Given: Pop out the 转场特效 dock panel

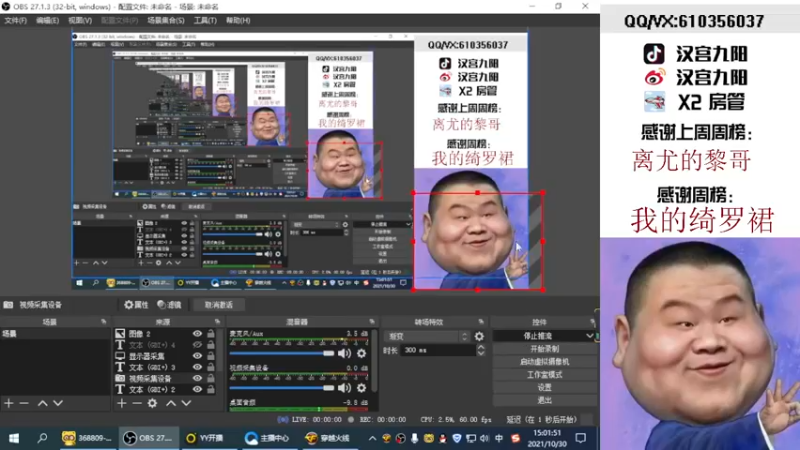Looking at the screenshot, I should coord(481,322).
